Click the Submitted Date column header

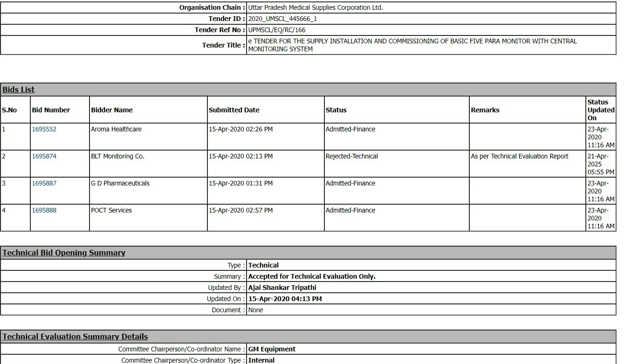tap(234, 110)
